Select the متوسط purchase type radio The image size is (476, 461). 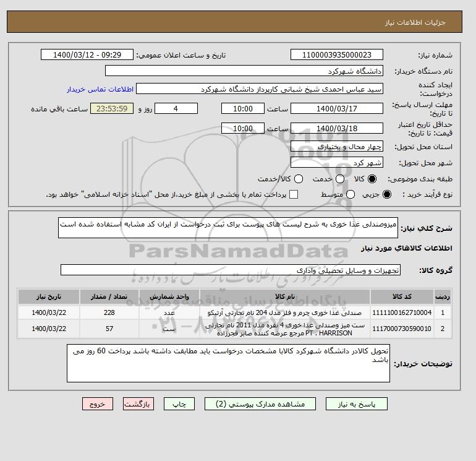point(351,194)
